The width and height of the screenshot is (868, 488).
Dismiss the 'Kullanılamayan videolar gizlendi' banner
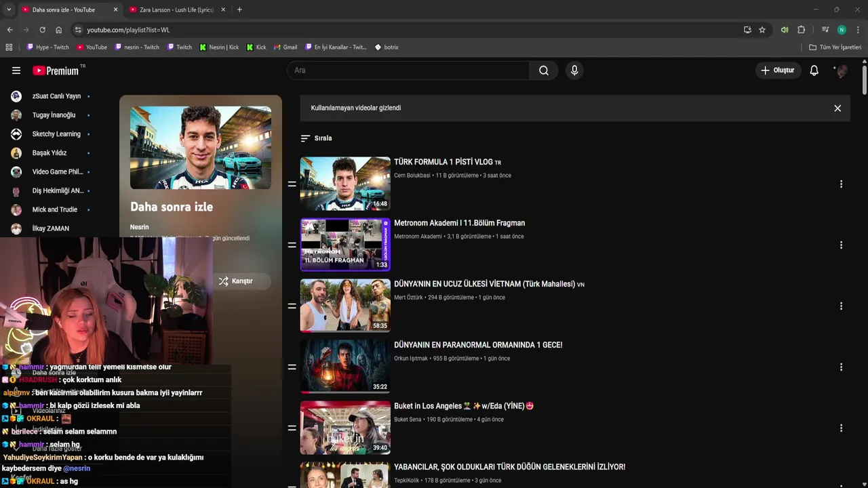point(837,108)
